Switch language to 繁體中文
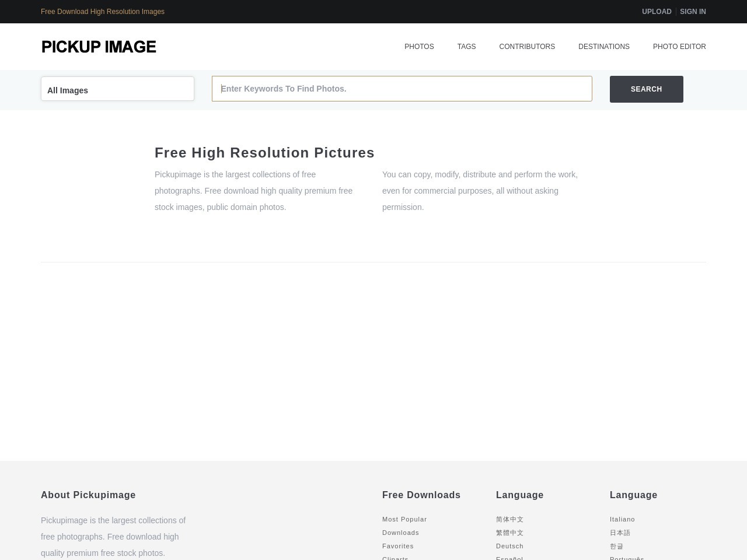This screenshot has width=747, height=560. pos(509,533)
